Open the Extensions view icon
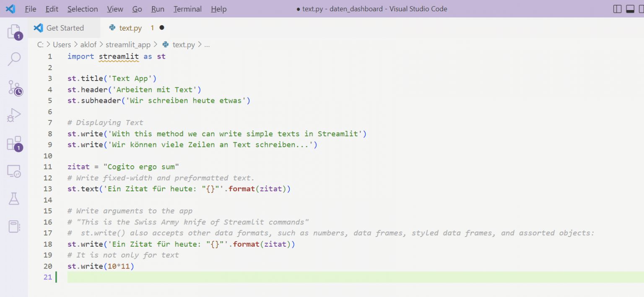The width and height of the screenshot is (644, 297). (14, 143)
